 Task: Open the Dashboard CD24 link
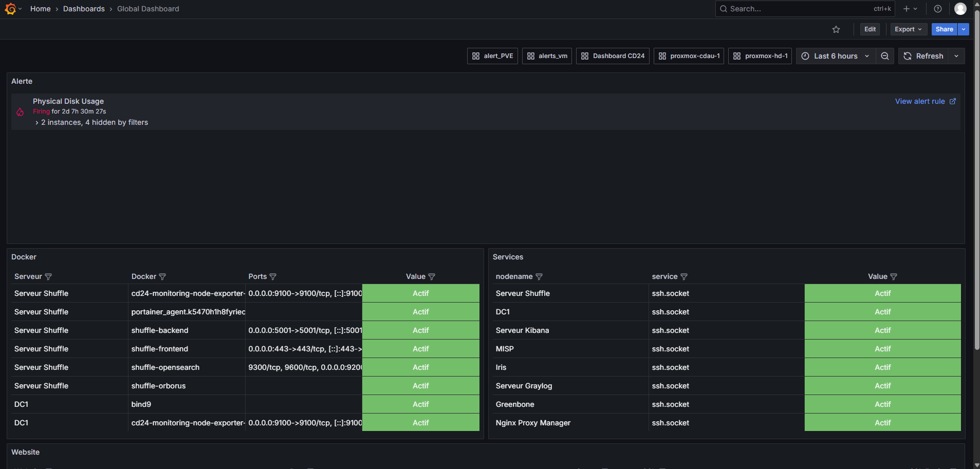click(x=613, y=56)
